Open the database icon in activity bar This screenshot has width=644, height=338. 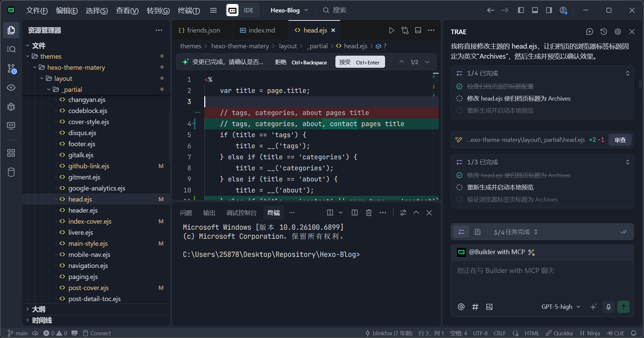coord(11,172)
